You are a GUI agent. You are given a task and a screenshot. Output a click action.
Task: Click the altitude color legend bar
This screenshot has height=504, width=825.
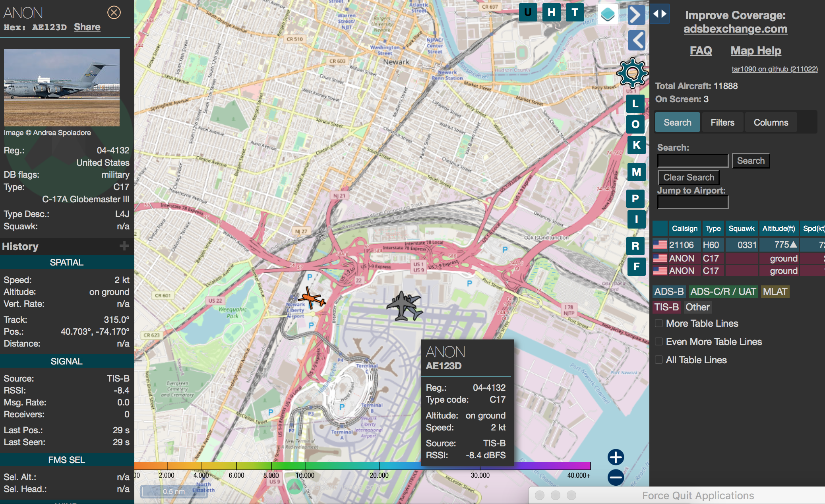pos(362,466)
